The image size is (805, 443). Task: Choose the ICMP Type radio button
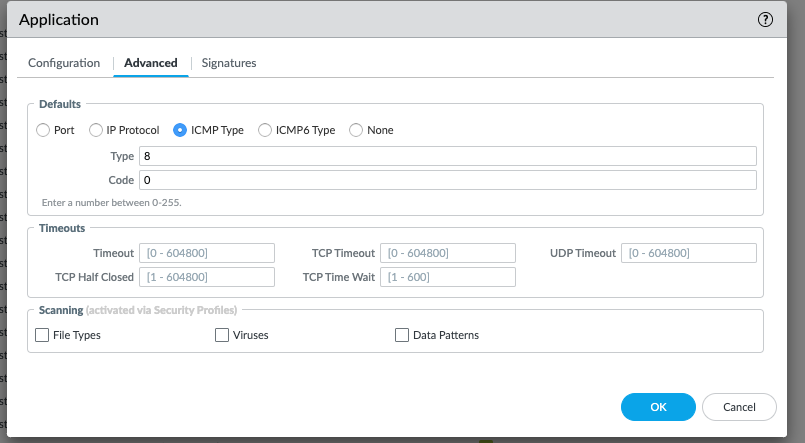click(181, 130)
